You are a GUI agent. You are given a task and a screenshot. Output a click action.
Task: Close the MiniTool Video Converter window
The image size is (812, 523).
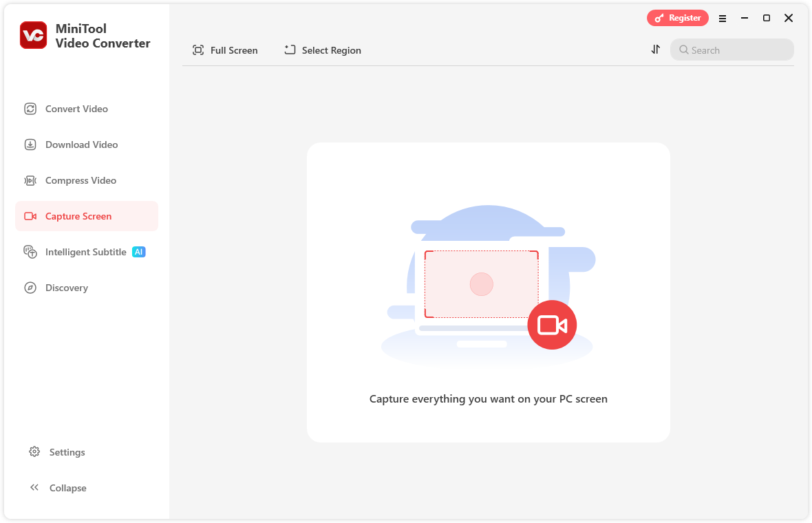tap(789, 18)
